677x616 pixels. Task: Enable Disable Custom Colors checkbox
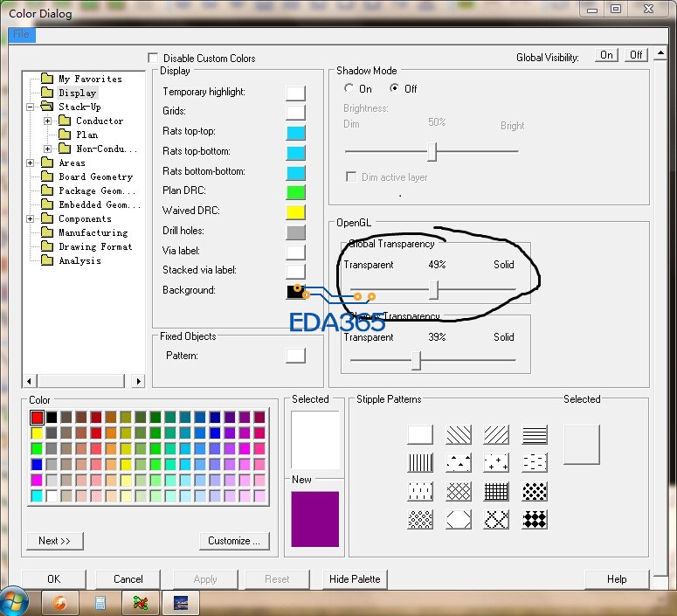[x=152, y=58]
